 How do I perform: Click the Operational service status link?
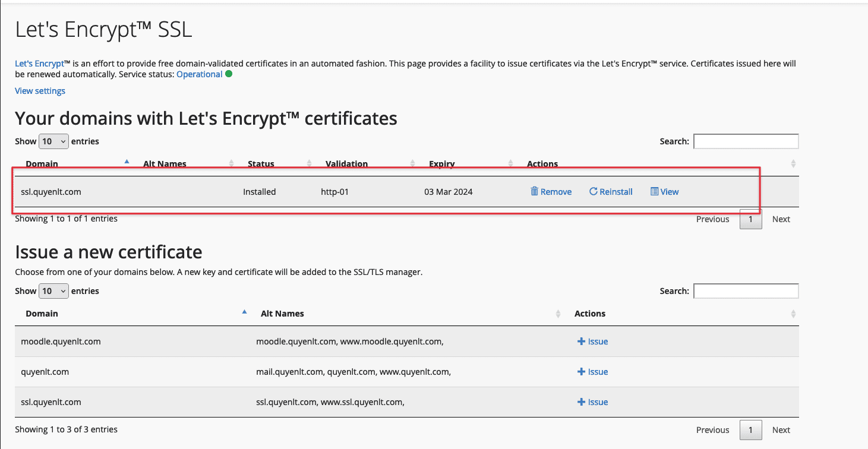pos(199,74)
